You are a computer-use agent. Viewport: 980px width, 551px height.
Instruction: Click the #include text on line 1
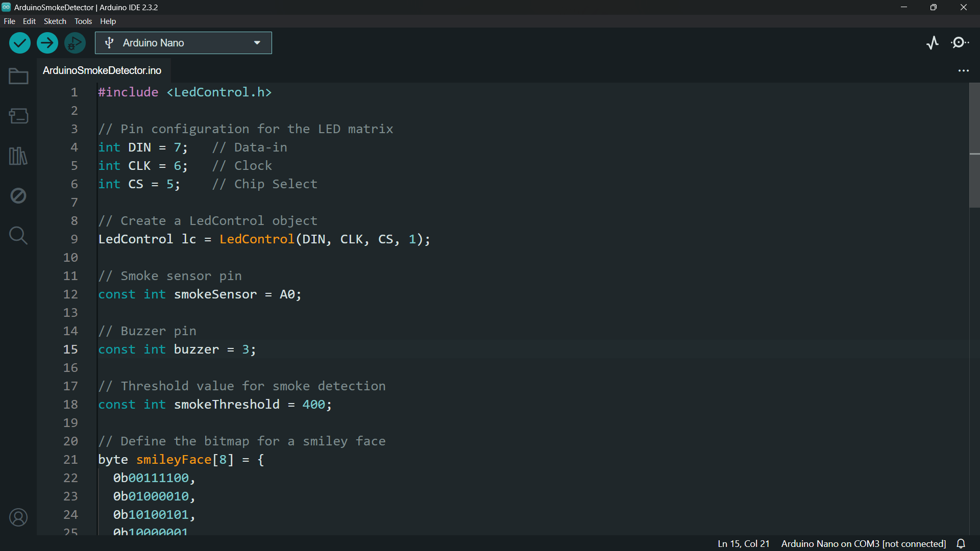point(128,92)
